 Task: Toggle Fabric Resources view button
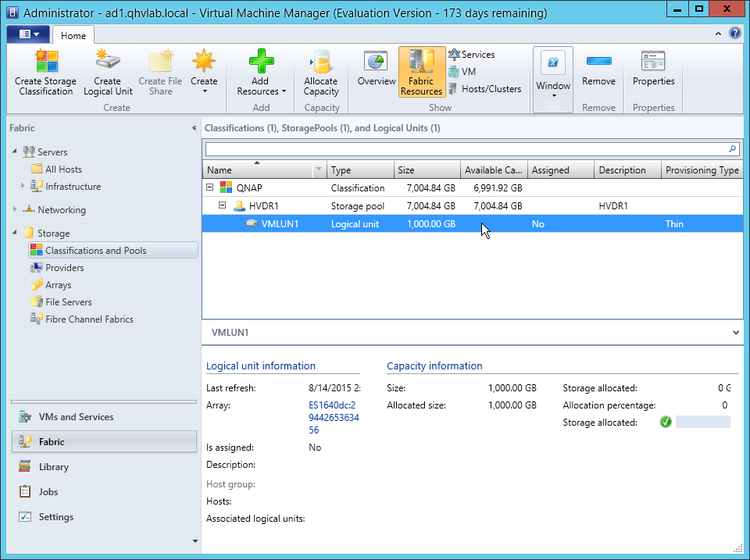(421, 72)
